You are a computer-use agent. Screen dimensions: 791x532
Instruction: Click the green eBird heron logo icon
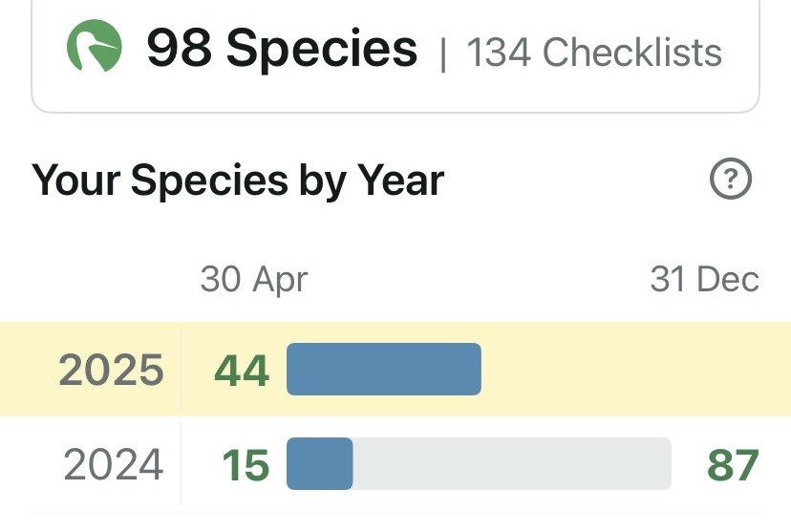(95, 46)
